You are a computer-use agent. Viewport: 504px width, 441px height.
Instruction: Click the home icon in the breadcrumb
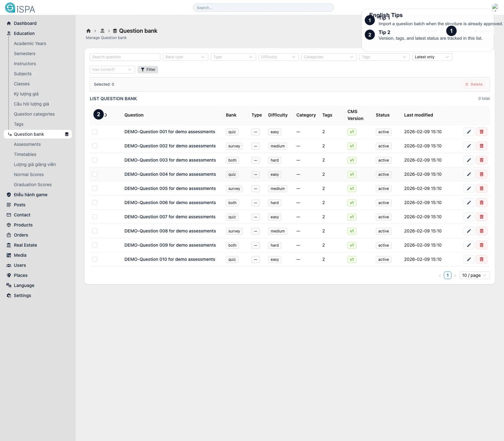89,31
